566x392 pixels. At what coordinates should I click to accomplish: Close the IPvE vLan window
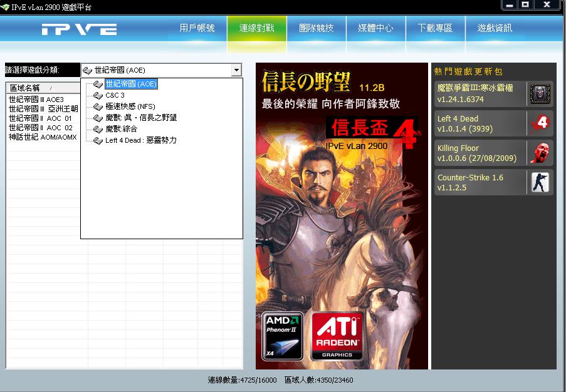tap(547, 4)
